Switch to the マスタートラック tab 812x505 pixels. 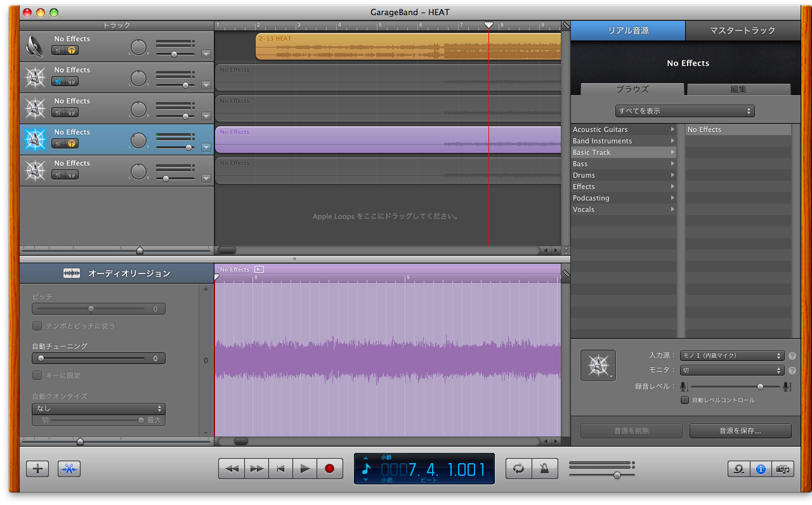(x=743, y=30)
